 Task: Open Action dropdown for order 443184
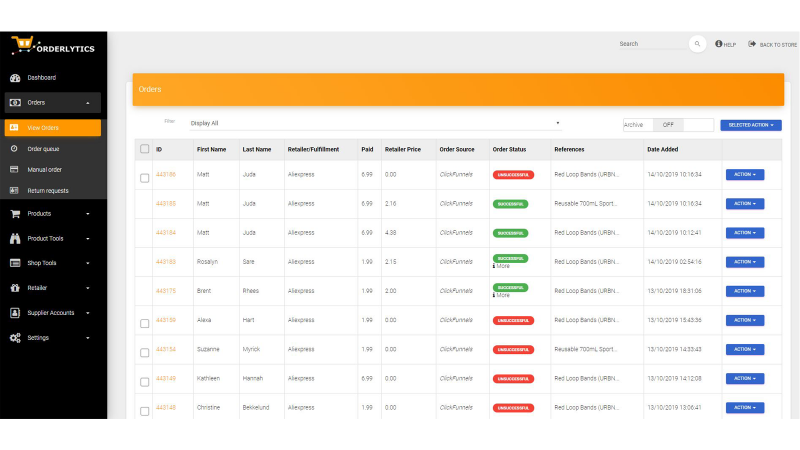coord(745,233)
